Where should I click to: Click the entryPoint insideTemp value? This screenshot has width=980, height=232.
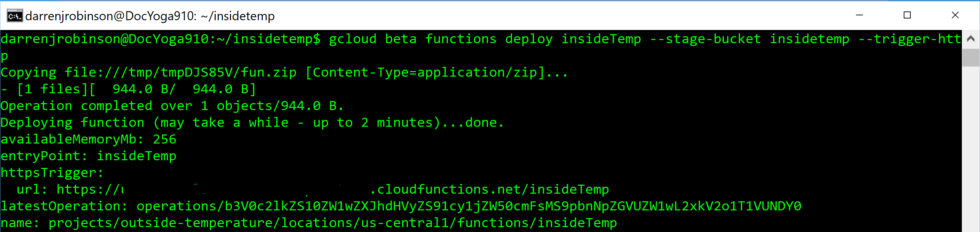click(136, 156)
